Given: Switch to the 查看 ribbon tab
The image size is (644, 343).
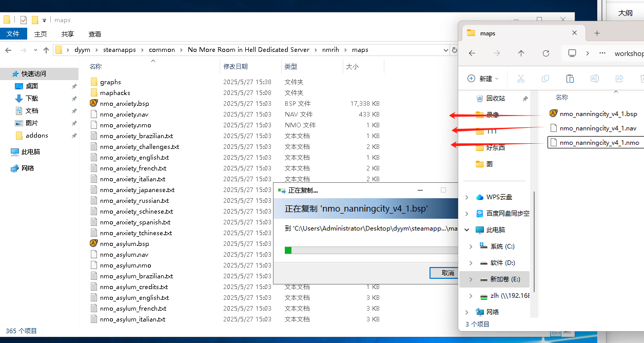Looking at the screenshot, I should [95, 34].
